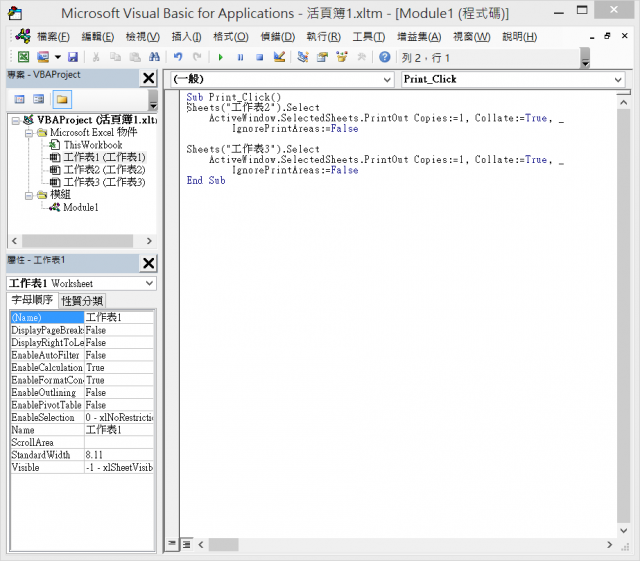Undo the last edit
This screenshot has width=640, height=561.
pyautogui.click(x=178, y=57)
